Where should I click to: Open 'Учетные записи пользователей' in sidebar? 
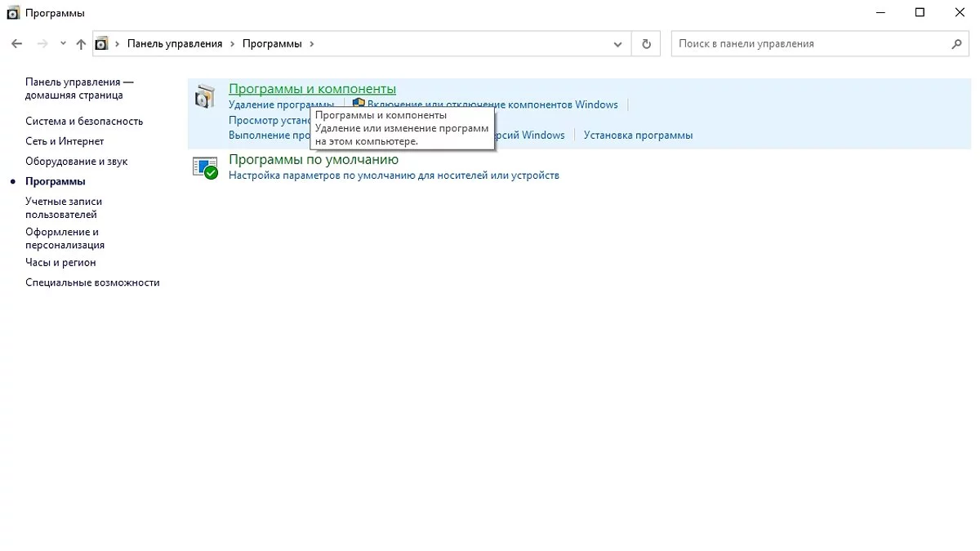point(64,207)
